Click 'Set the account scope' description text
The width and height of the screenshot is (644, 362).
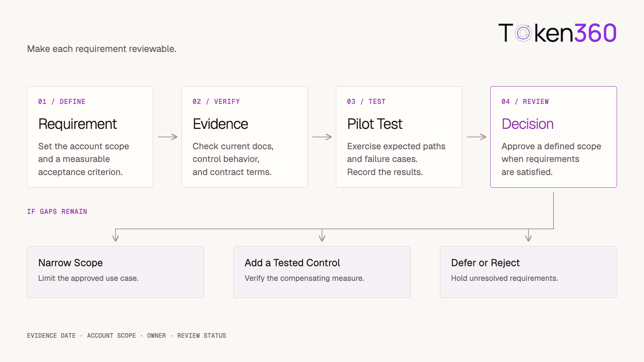pos(84,146)
